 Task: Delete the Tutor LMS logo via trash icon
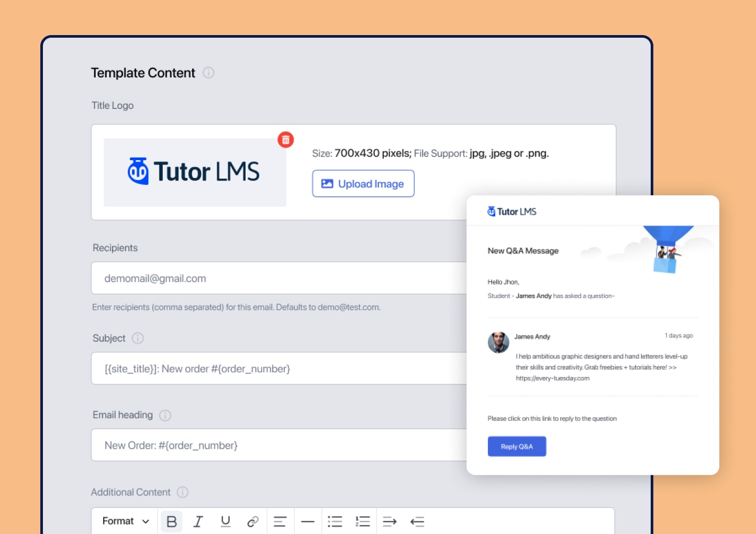coord(285,140)
